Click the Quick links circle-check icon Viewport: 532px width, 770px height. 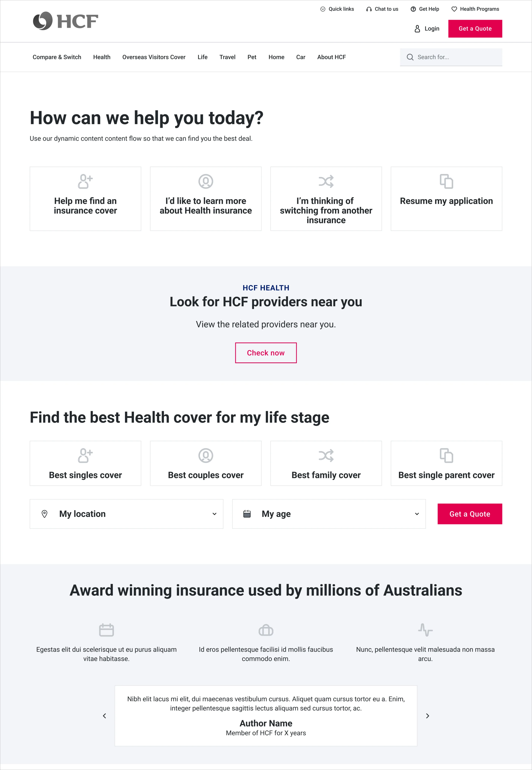[323, 9]
